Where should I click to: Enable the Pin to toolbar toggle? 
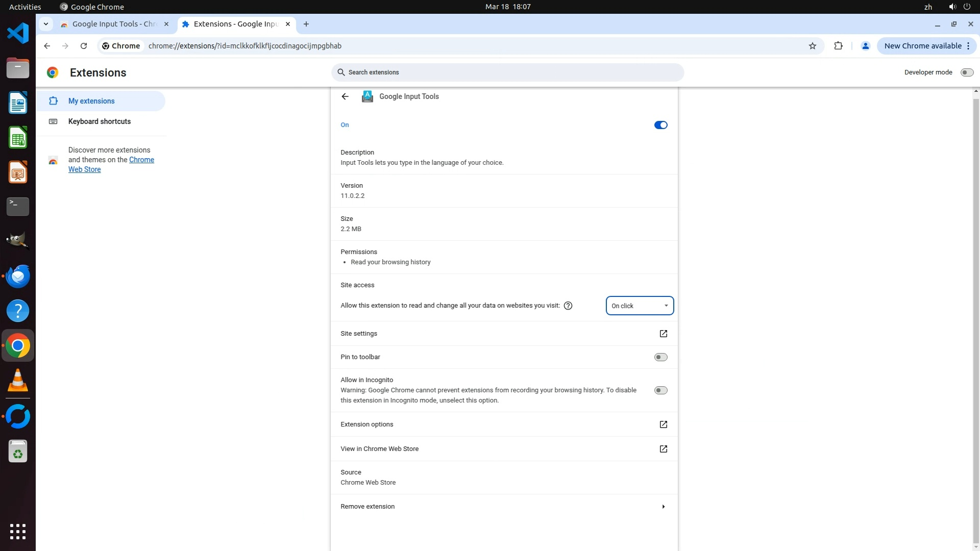[x=660, y=357]
